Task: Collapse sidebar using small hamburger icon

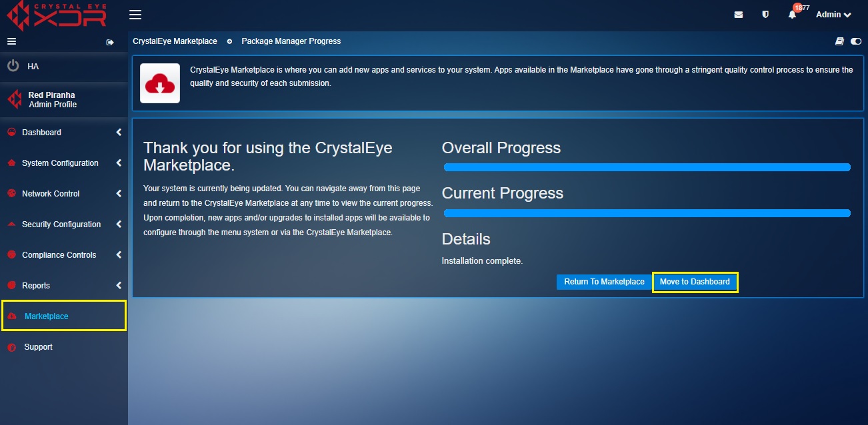Action: 11,41
